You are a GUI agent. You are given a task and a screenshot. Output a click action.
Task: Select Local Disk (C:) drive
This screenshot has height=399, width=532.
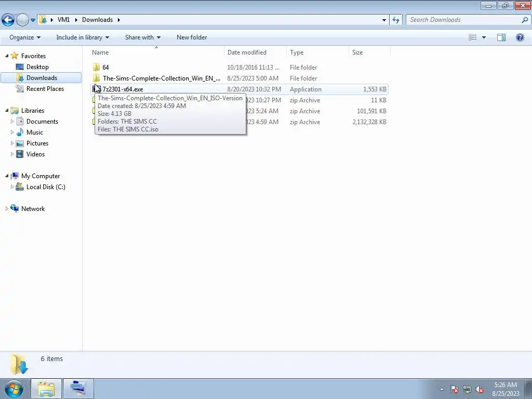click(46, 187)
